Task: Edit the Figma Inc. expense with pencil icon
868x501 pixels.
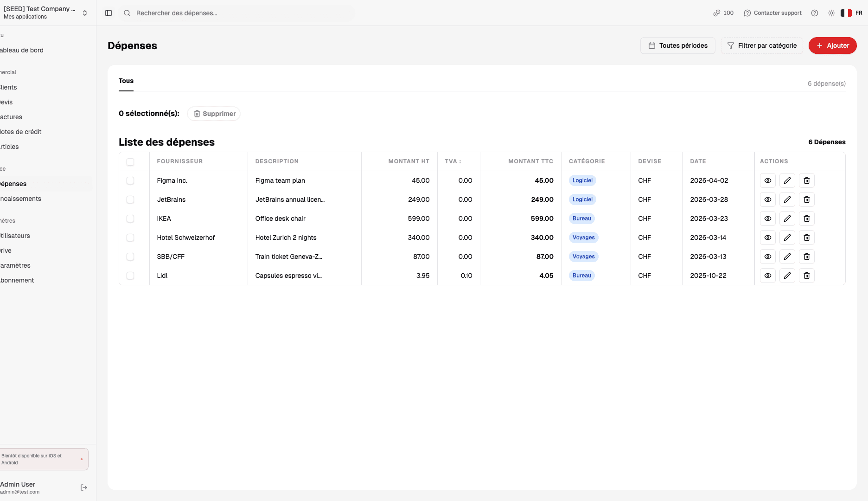Action: coord(787,180)
